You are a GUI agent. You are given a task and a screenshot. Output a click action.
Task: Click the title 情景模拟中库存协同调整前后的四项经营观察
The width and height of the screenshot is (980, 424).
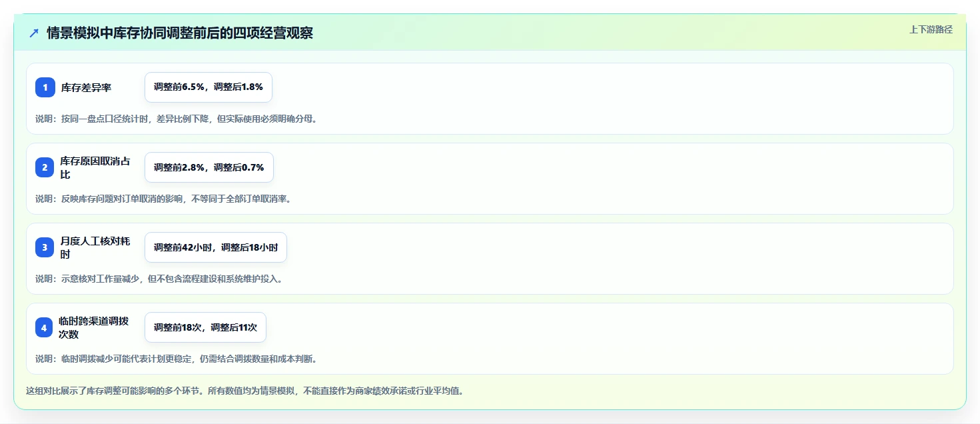(180, 33)
